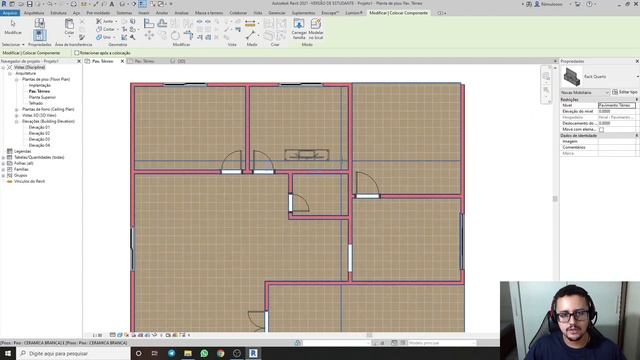This screenshot has height=360, width=640.
Task: Switch to the Gerenciar ribbon tab
Action: point(277,13)
